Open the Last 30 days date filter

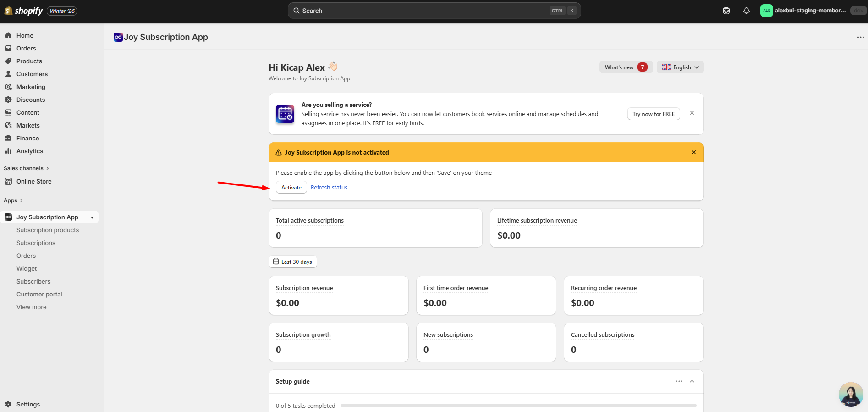292,262
